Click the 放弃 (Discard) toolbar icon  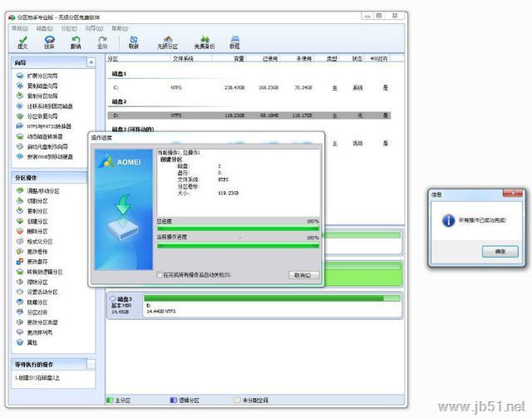point(49,42)
